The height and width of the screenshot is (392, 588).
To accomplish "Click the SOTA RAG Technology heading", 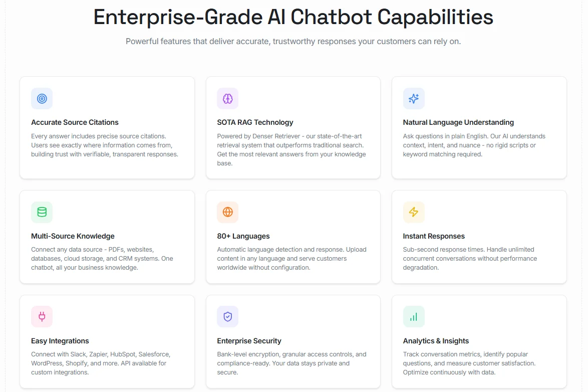I will pos(255,122).
